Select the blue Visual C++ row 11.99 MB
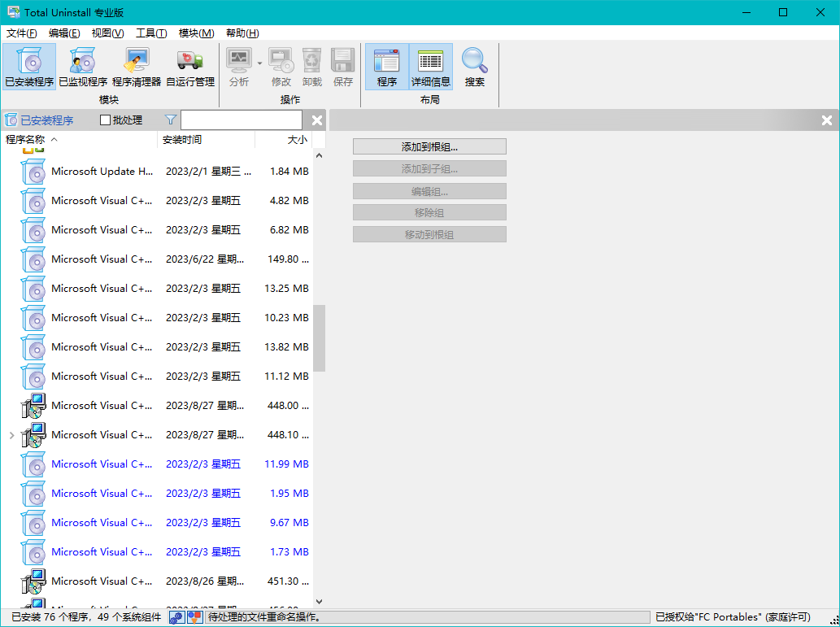The height and width of the screenshot is (627, 840). click(x=156, y=464)
